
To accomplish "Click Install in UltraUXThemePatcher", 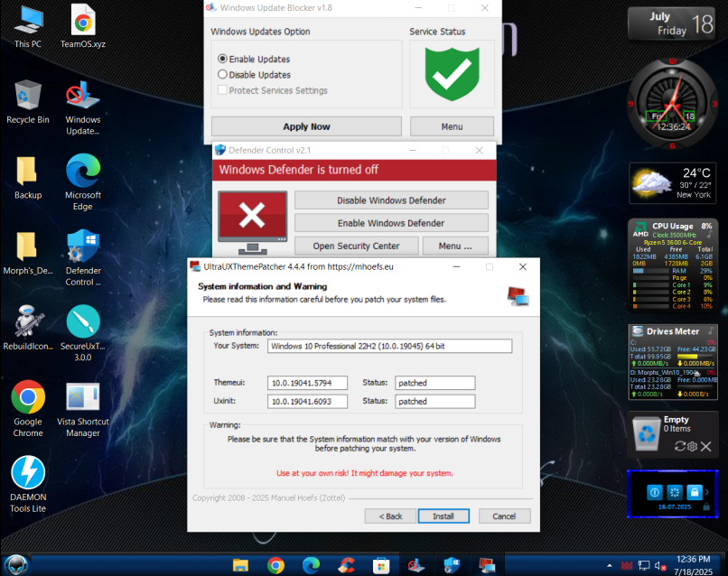I will [443, 516].
